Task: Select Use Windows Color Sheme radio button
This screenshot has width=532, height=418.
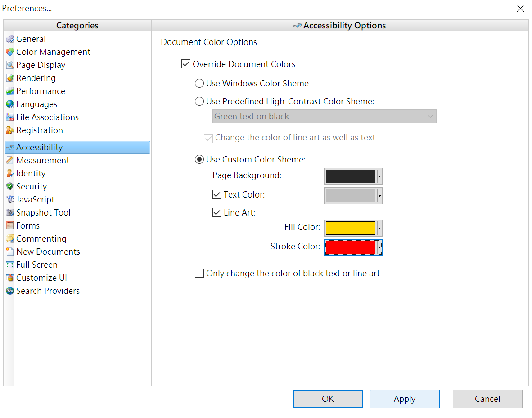Action: click(199, 83)
